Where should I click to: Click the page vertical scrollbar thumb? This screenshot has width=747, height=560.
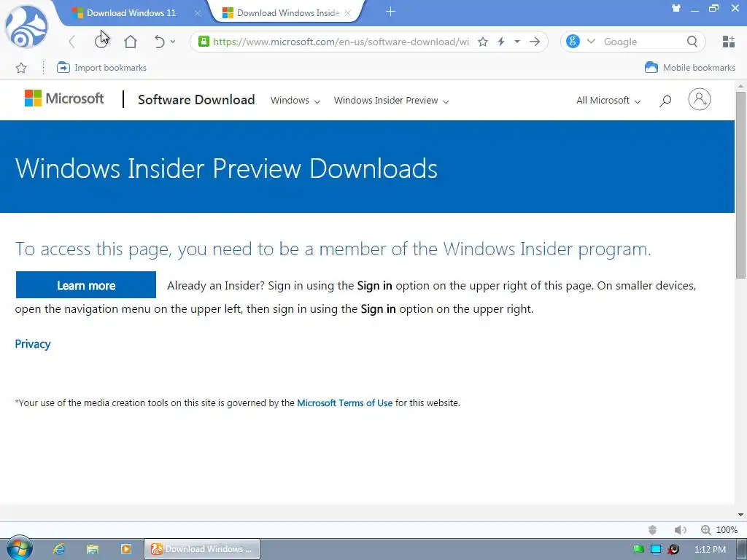click(740, 184)
